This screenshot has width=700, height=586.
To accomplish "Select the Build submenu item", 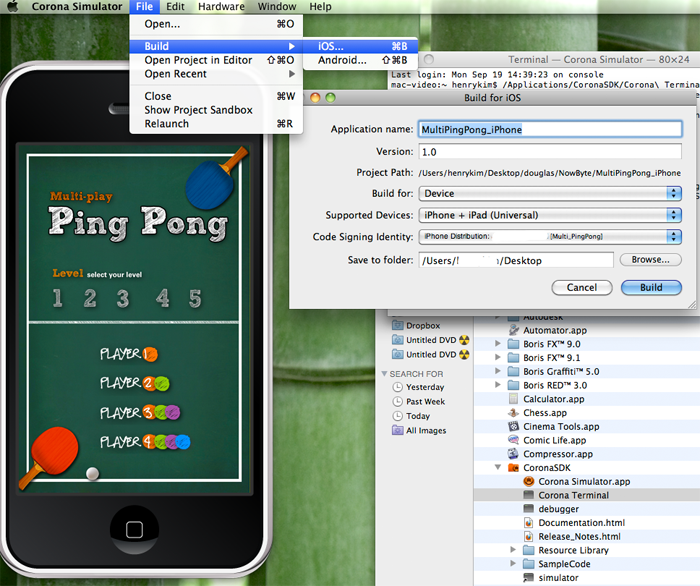I will [216, 46].
